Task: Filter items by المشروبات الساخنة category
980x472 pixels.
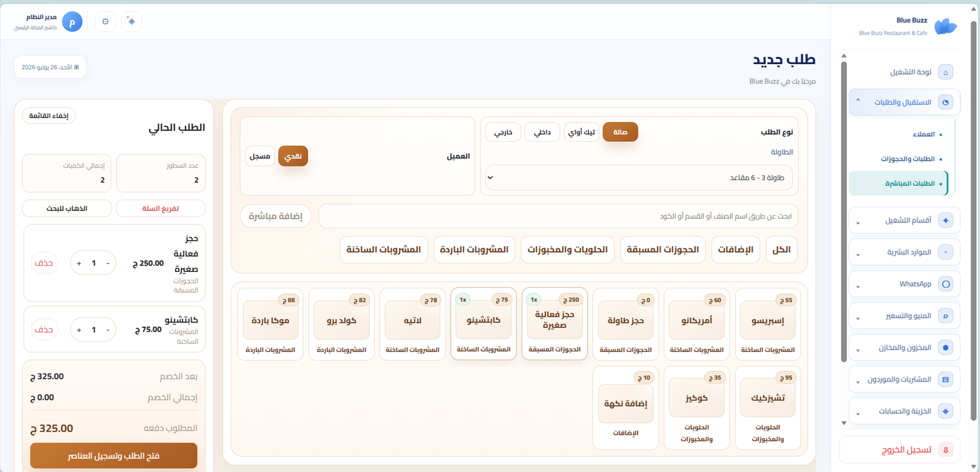Action: [384, 249]
